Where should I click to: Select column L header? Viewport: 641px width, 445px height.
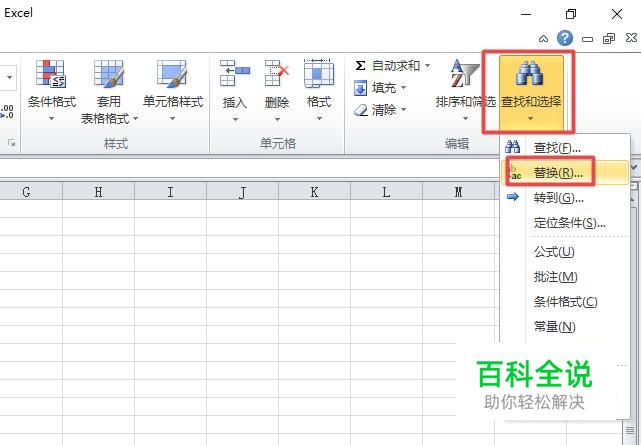(x=386, y=191)
